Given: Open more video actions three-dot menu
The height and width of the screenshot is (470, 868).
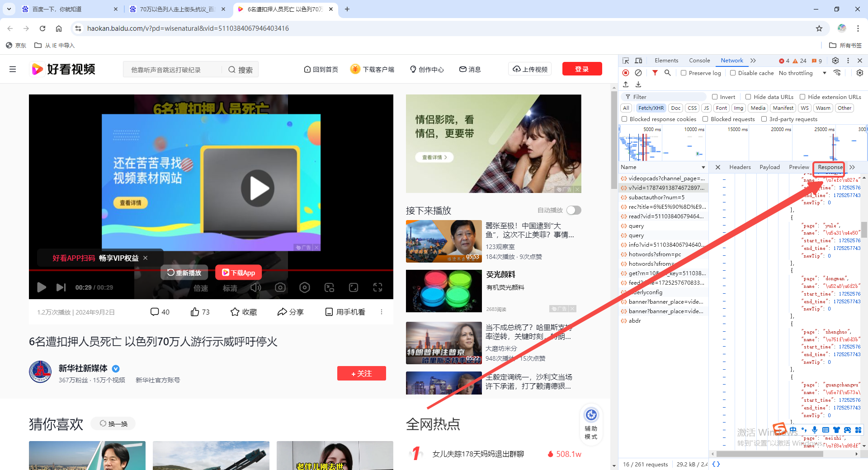Looking at the screenshot, I should (382, 312).
